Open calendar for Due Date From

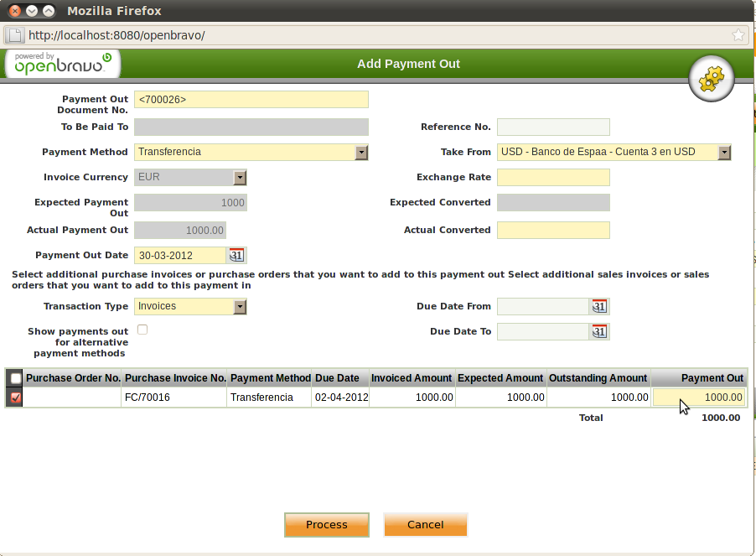599,306
